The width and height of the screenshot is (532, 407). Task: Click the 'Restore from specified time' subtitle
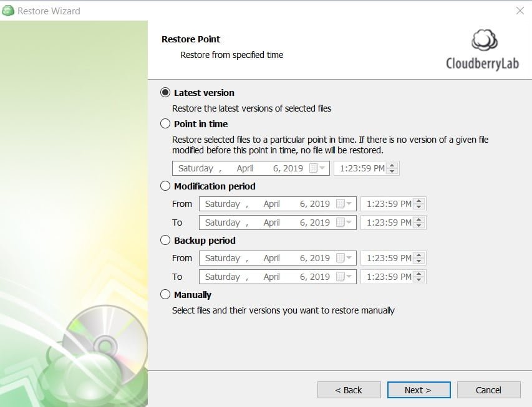click(x=232, y=55)
